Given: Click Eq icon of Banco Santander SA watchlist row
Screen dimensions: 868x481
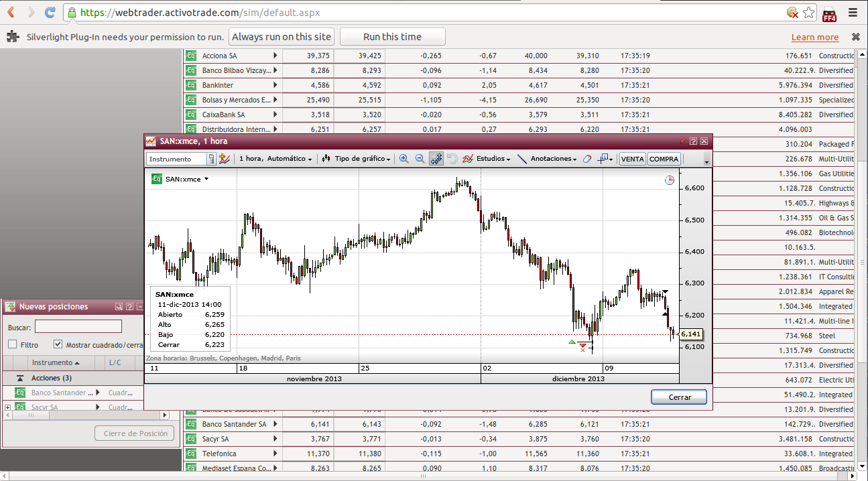Looking at the screenshot, I should [x=191, y=424].
